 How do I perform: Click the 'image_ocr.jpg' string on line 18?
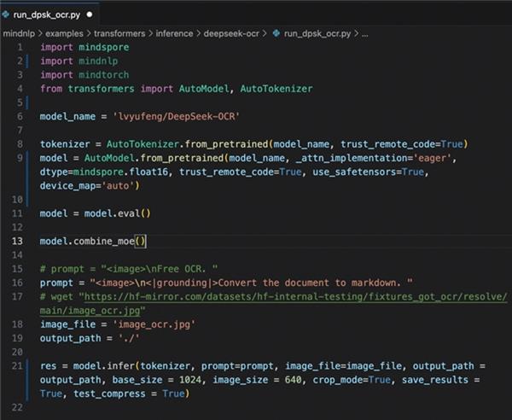click(154, 324)
